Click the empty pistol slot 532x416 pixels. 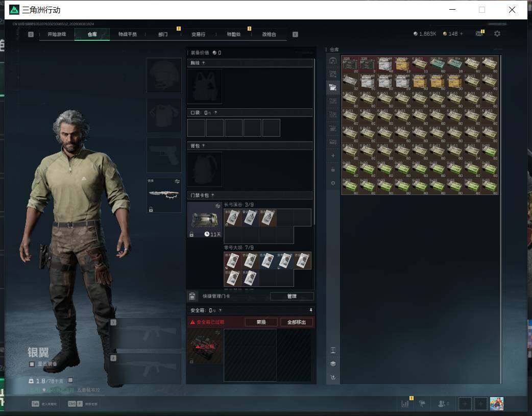click(164, 155)
